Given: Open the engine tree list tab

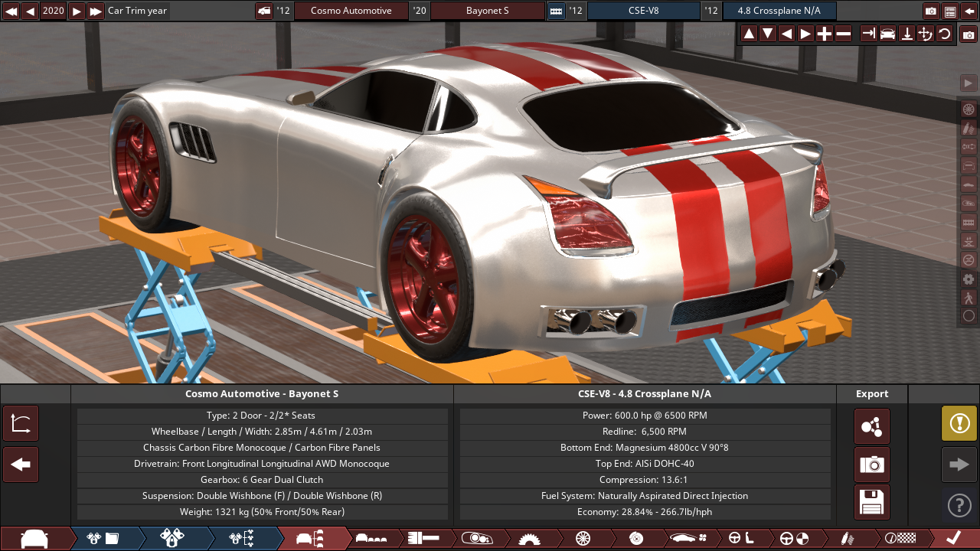Looking at the screenshot, I should tap(241, 538).
